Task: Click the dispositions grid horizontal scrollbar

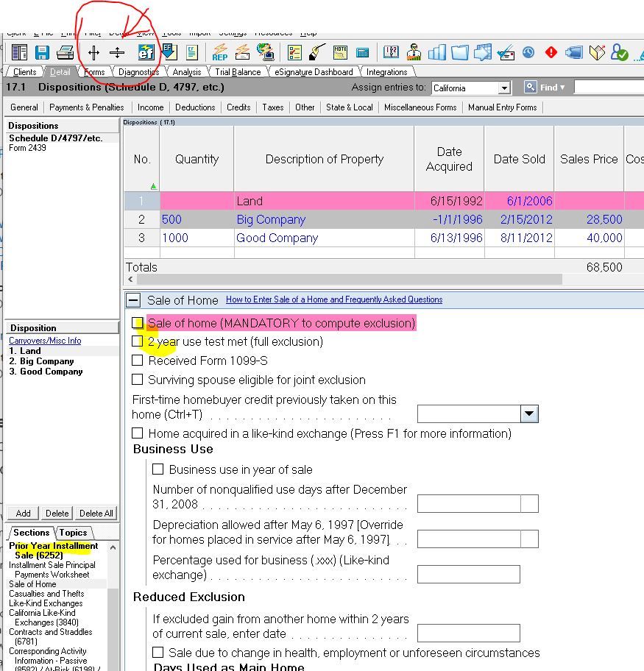Action: 346,280
